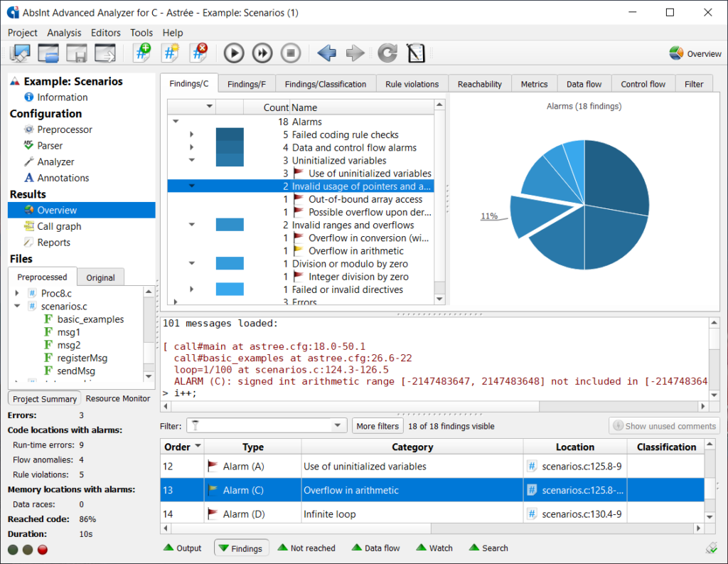This screenshot has width=728, height=564.
Task: Expand the Failed coding rule checks row
Action: [192, 135]
